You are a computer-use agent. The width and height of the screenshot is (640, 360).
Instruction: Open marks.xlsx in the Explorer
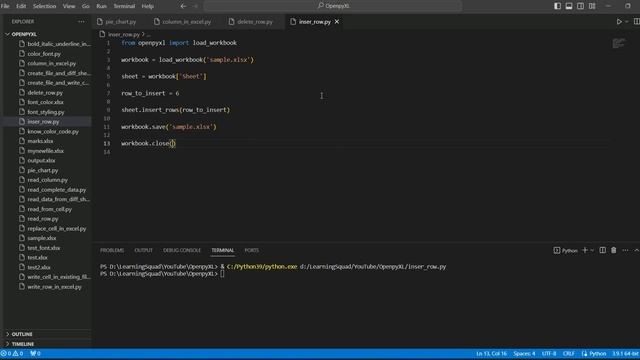tap(40, 141)
